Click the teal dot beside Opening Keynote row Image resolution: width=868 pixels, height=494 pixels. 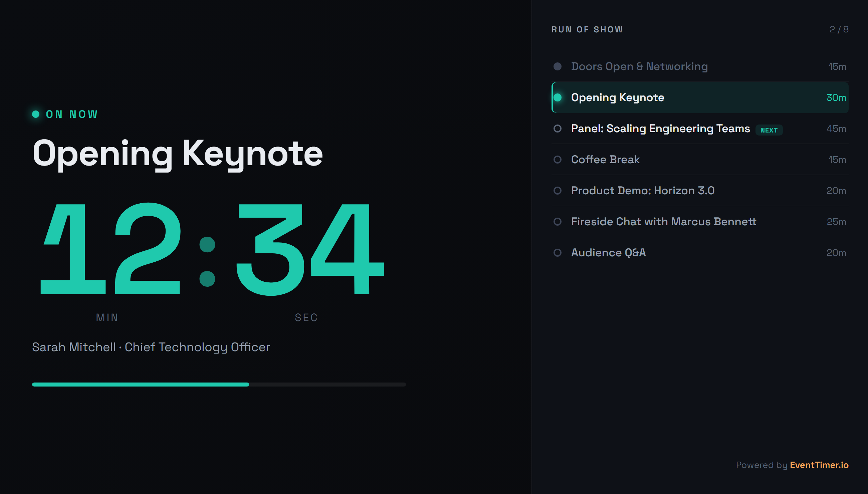pos(558,97)
